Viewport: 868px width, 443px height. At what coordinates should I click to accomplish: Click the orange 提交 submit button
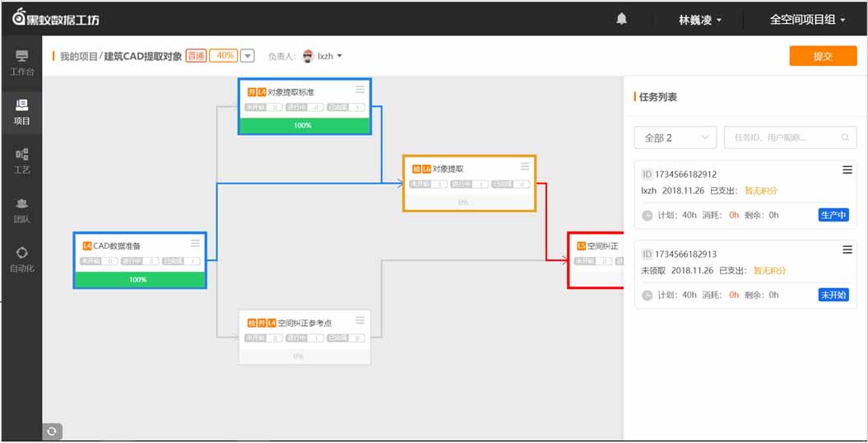[x=823, y=56]
